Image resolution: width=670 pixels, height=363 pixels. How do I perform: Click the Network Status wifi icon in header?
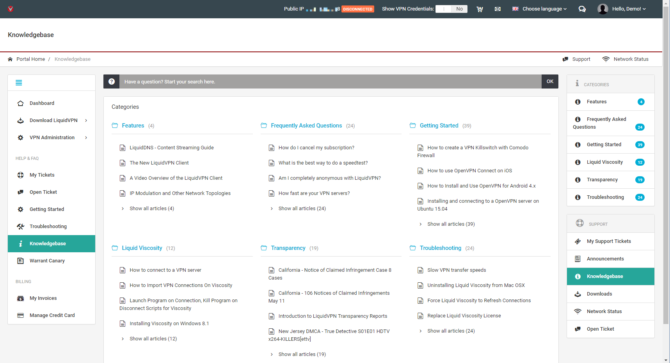click(606, 59)
